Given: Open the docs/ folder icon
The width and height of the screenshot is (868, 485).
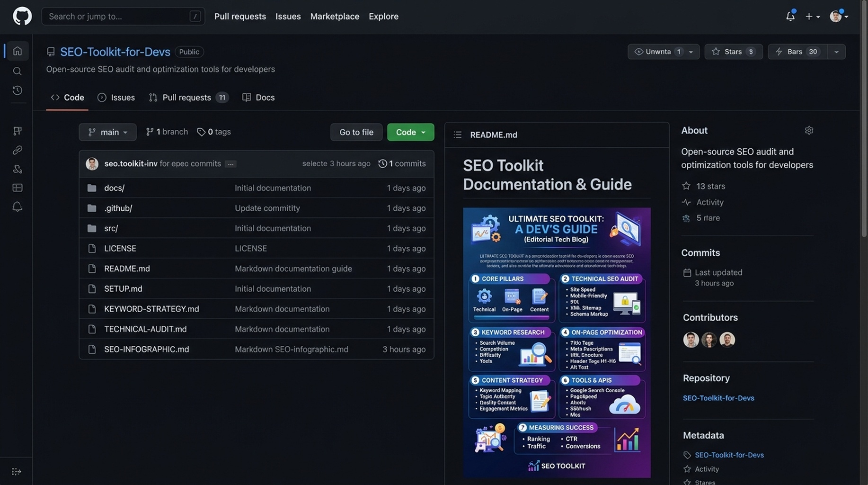Looking at the screenshot, I should tap(92, 188).
